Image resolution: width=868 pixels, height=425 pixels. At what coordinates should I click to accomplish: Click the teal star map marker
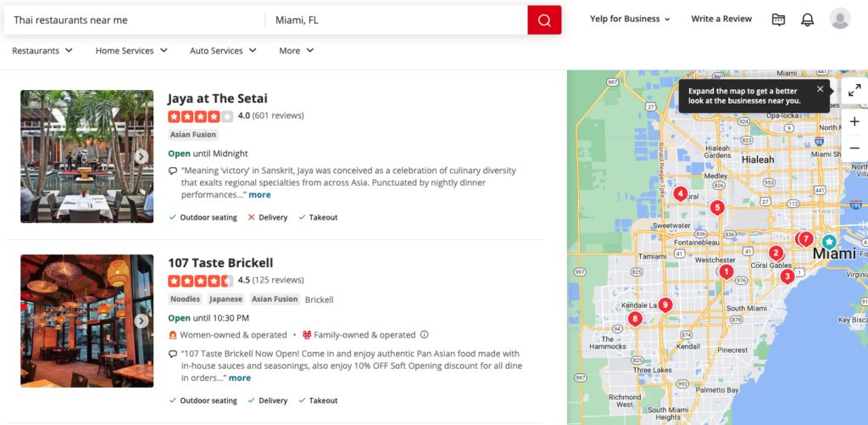point(829,242)
